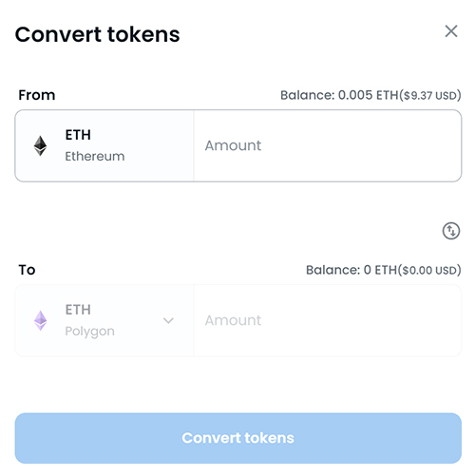Click the From label
This screenshot has width=475, height=476.
coord(37,95)
